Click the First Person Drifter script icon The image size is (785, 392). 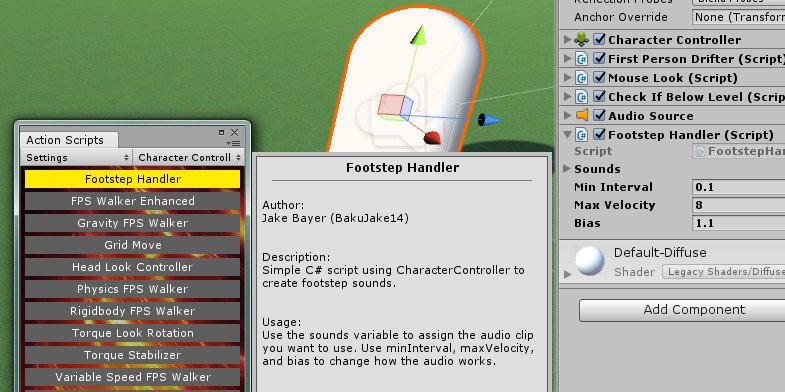click(581, 59)
